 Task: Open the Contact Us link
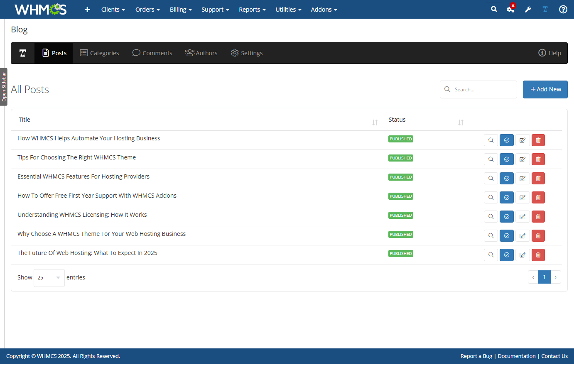click(x=554, y=356)
